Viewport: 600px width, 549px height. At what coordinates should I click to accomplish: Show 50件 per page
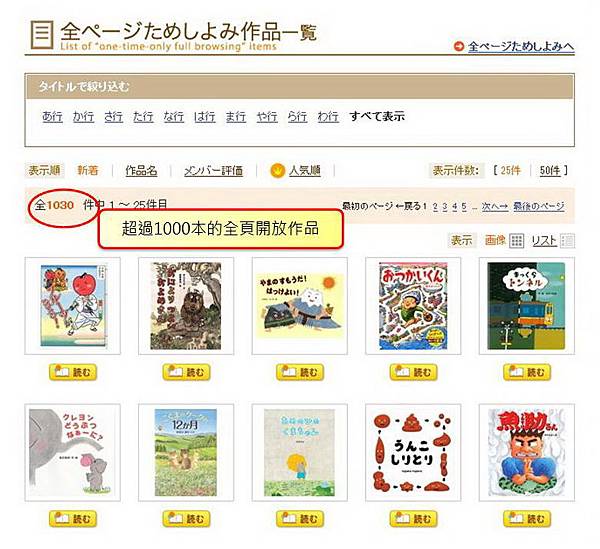click(x=550, y=171)
